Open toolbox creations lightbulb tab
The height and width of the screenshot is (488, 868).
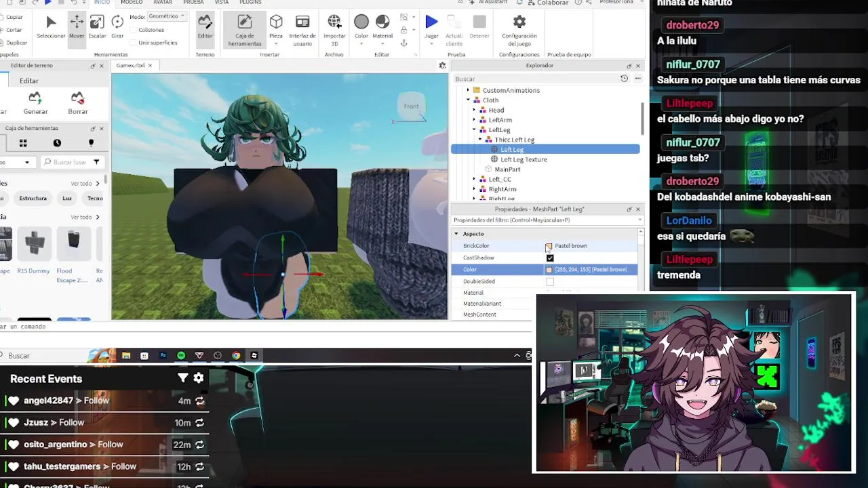tap(91, 143)
